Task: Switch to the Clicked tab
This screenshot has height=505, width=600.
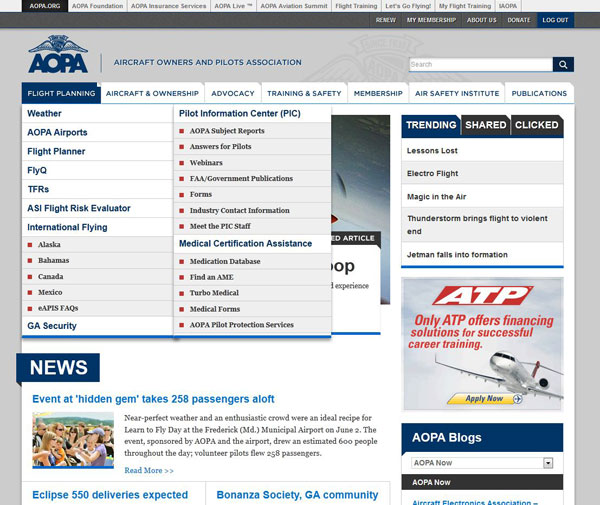Action: click(x=536, y=125)
